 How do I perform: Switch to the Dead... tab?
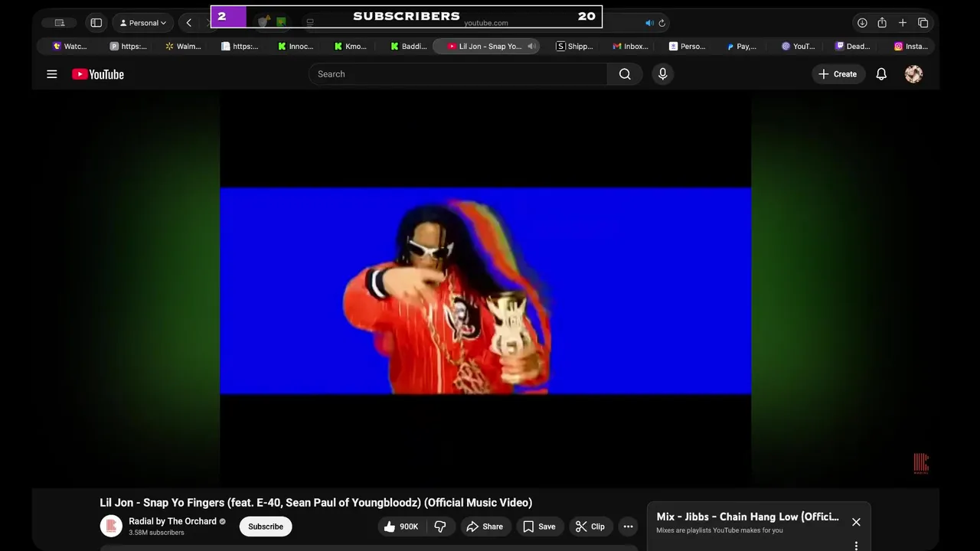[853, 47]
